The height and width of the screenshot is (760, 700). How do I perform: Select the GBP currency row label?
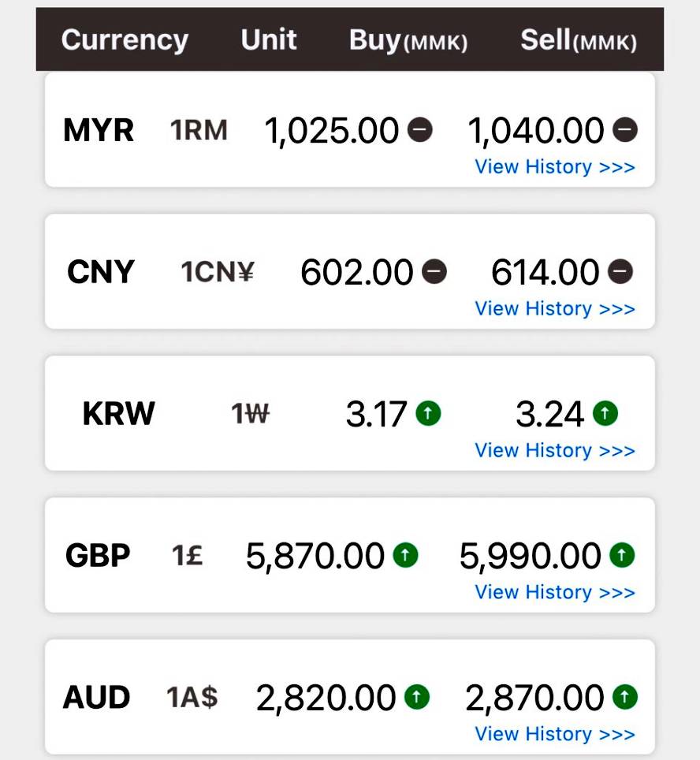click(x=98, y=556)
